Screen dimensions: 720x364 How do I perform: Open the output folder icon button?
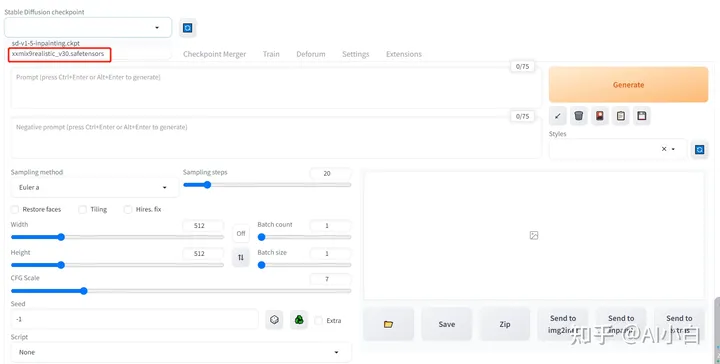point(388,324)
